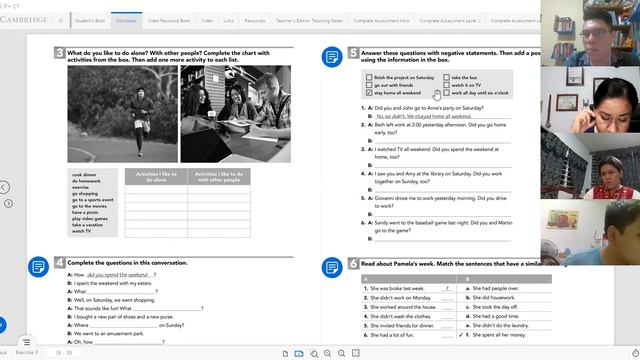
Task: Open the Video Resource Book tab
Action: tap(169, 20)
